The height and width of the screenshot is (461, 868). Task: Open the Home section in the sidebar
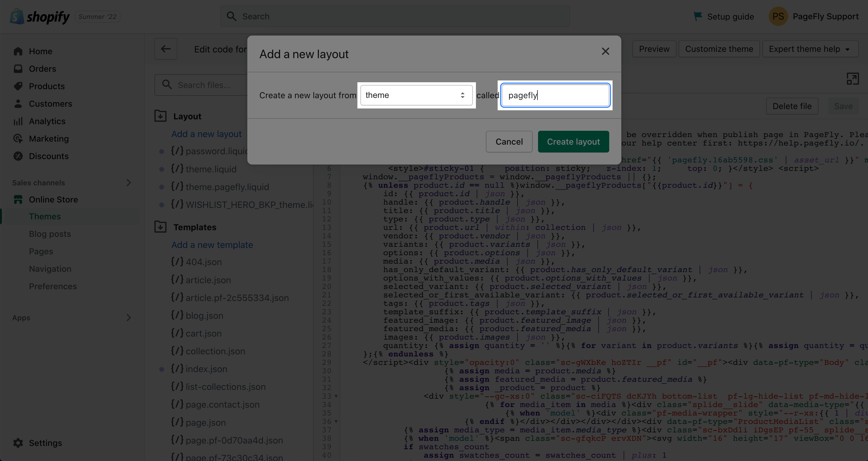coord(40,51)
